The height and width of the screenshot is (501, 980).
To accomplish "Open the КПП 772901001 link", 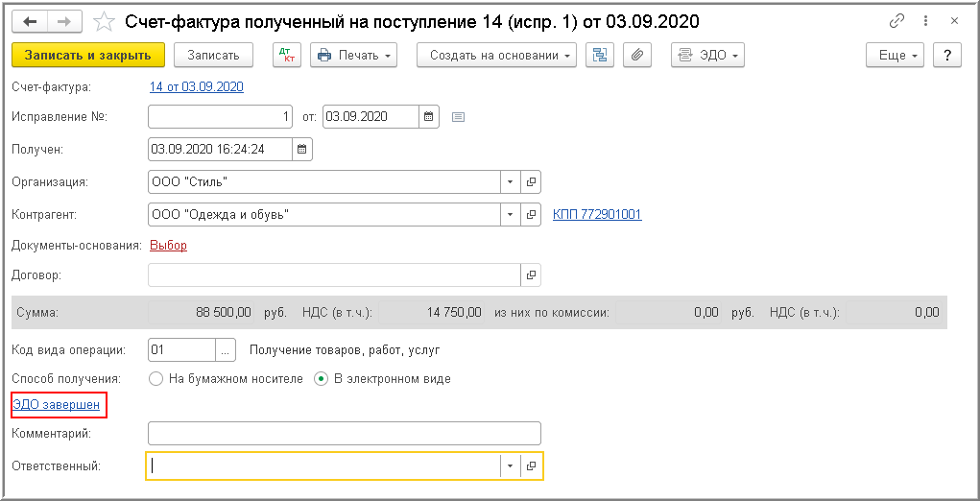I will coord(597,214).
